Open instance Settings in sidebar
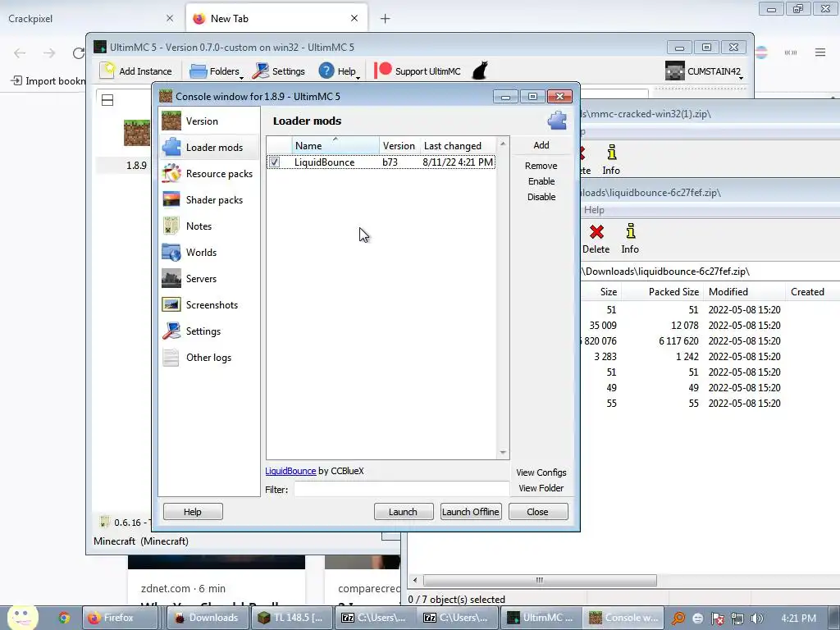Screen dimensions: 840x630 [x=209, y=331]
